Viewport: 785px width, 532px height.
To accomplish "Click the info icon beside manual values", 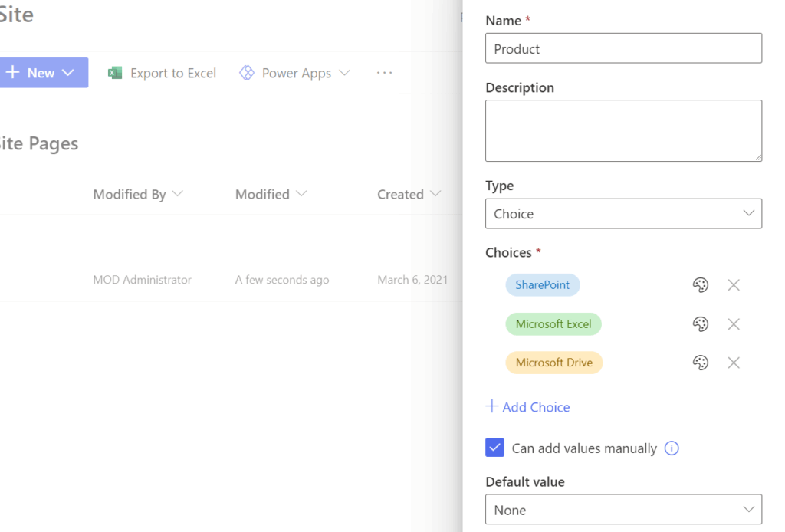I will 672,448.
